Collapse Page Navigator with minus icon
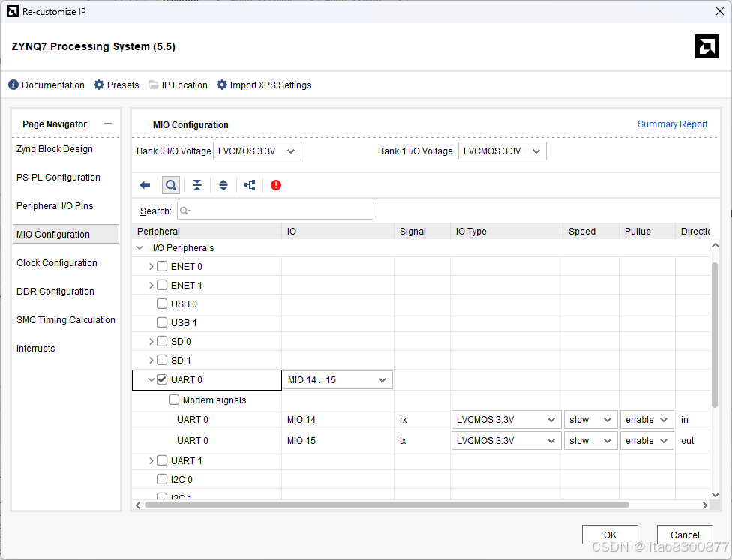Screen dimensions: 732x560 (x=108, y=124)
